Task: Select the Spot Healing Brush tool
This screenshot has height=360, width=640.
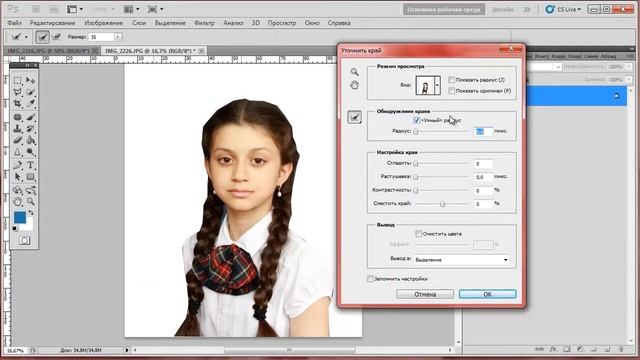Action: coord(18,117)
